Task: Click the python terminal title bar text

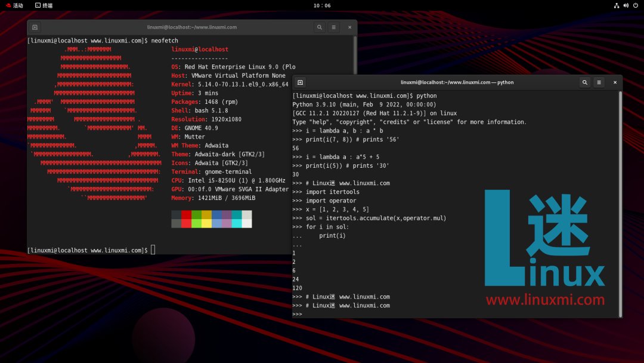Action: [457, 82]
